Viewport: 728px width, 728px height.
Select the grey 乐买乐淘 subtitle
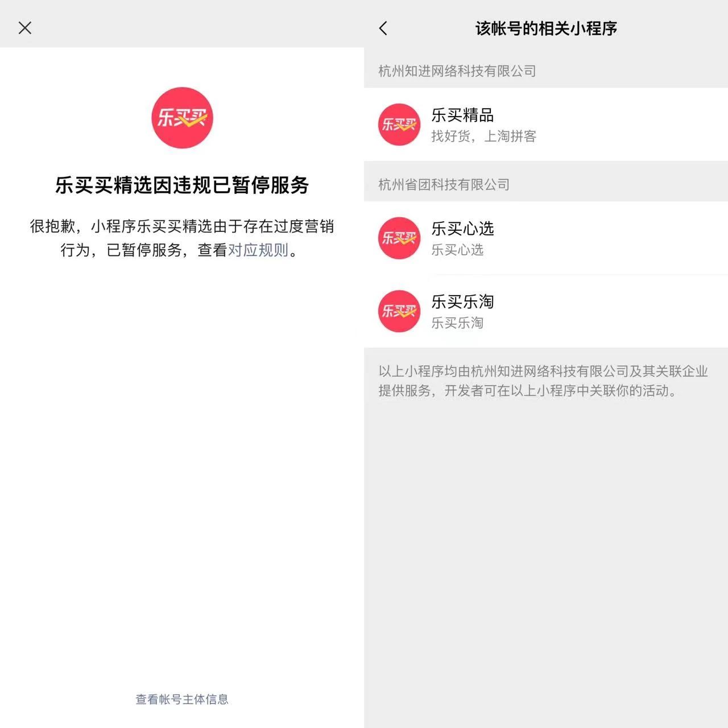click(x=457, y=322)
